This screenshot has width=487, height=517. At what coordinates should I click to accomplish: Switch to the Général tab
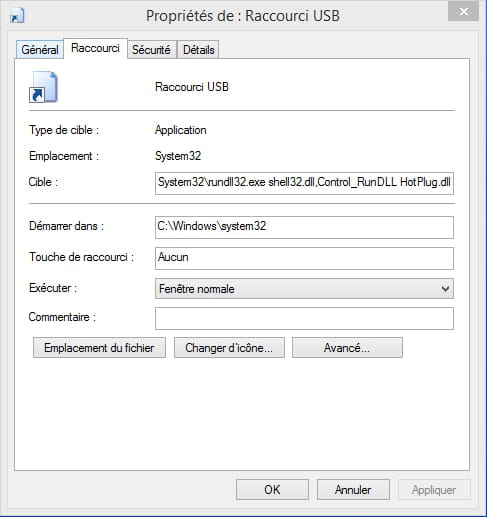click(x=40, y=50)
